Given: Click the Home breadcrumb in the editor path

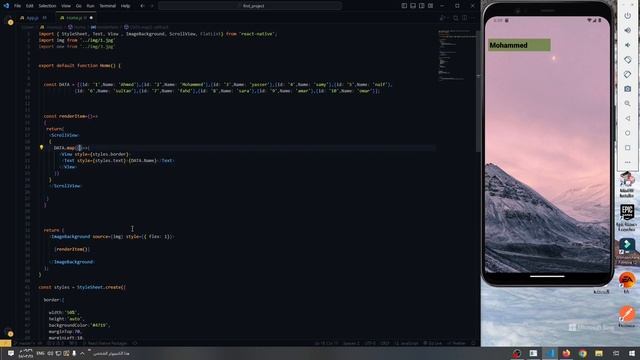Looking at the screenshot, I should coord(77,27).
